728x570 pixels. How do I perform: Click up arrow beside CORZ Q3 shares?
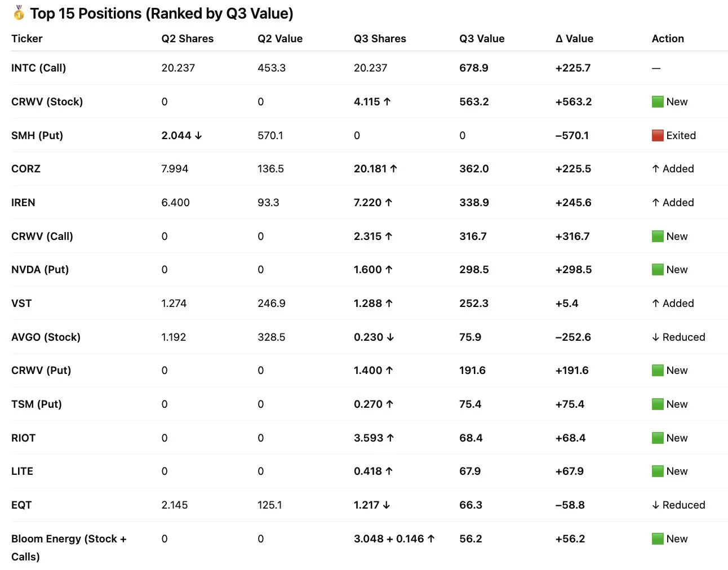[393, 168]
